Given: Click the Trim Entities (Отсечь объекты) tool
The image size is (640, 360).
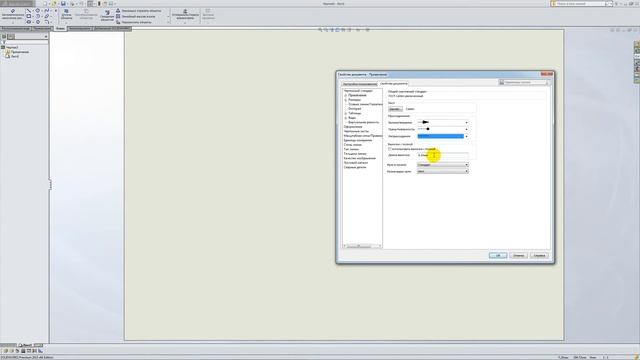Looking at the screenshot, I should click(66, 14).
